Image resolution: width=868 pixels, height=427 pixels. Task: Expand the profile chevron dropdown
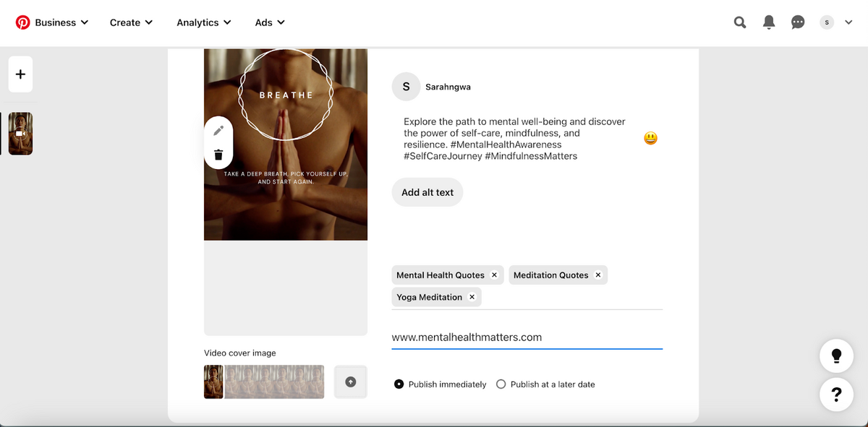(x=848, y=22)
